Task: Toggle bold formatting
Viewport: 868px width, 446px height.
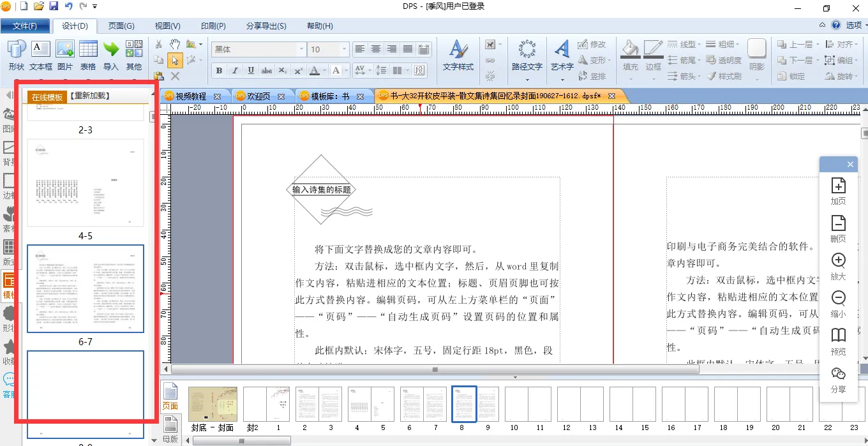Action: pyautogui.click(x=219, y=70)
